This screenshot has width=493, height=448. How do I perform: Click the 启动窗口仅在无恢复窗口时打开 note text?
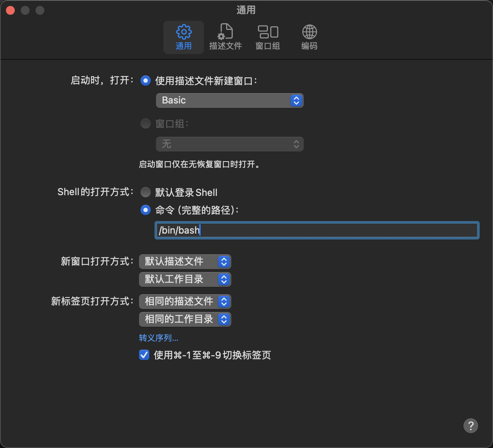(200, 164)
